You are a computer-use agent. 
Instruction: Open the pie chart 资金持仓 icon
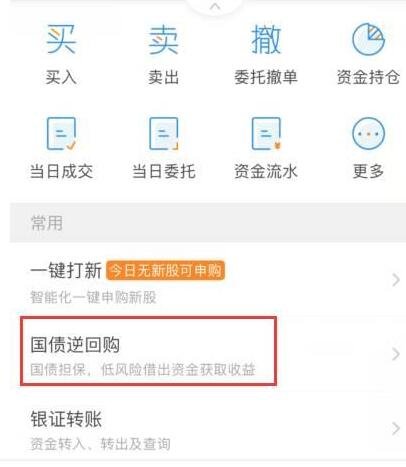pyautogui.click(x=368, y=39)
